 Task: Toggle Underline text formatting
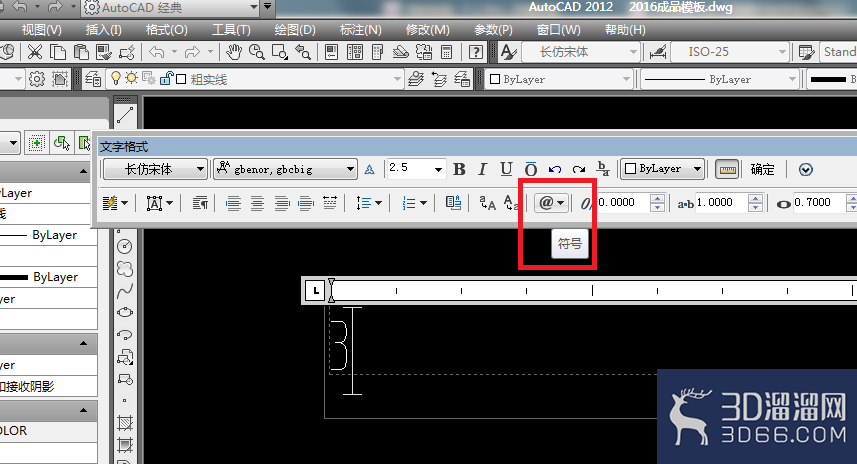[506, 169]
